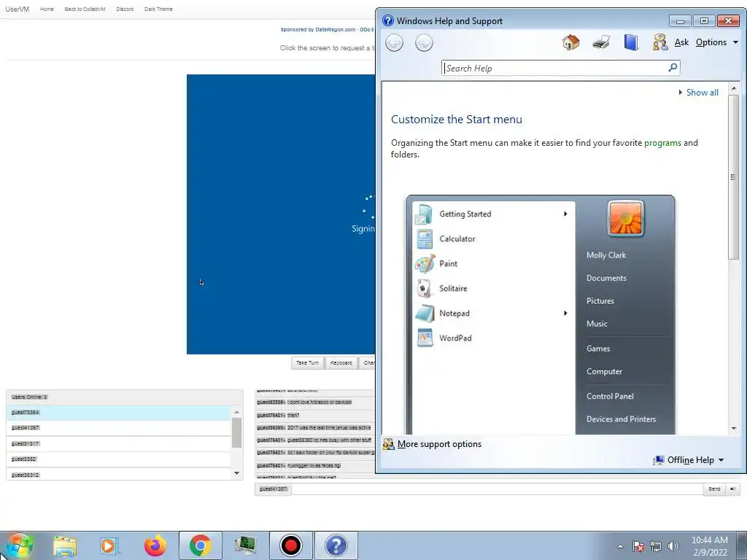Go forward in Windows Help and Support
Viewport: 747px width, 560px height.
[x=424, y=43]
